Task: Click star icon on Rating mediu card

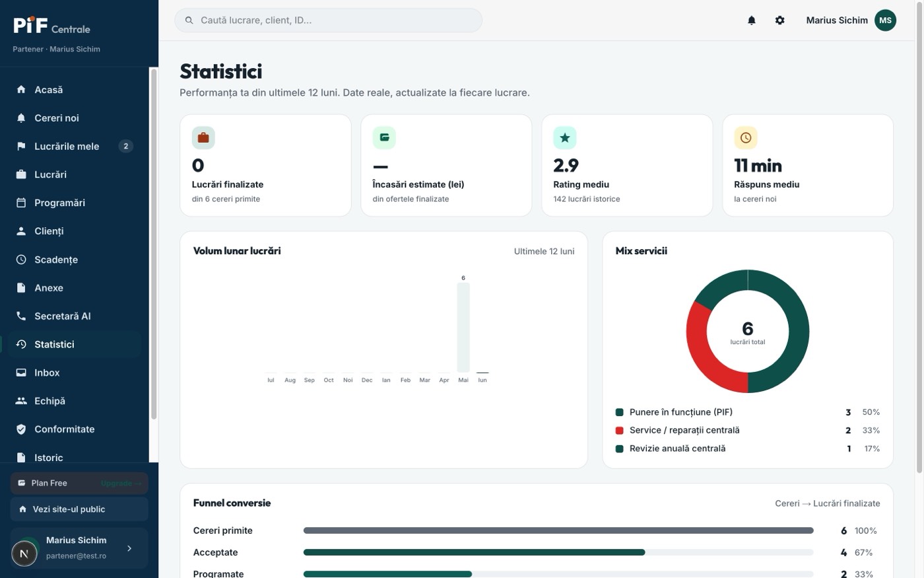Action: pyautogui.click(x=565, y=137)
